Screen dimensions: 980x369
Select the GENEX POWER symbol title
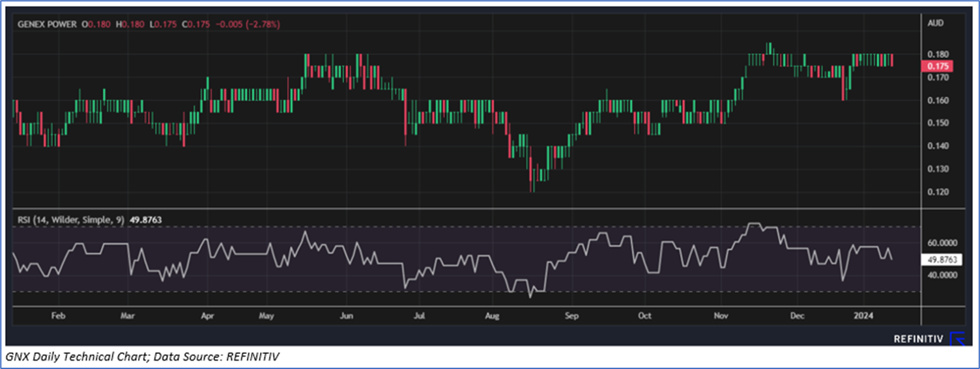(47, 24)
